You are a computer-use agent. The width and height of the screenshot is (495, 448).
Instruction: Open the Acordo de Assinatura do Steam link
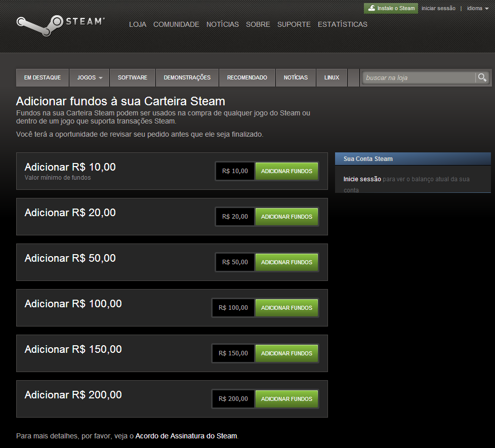186,436
